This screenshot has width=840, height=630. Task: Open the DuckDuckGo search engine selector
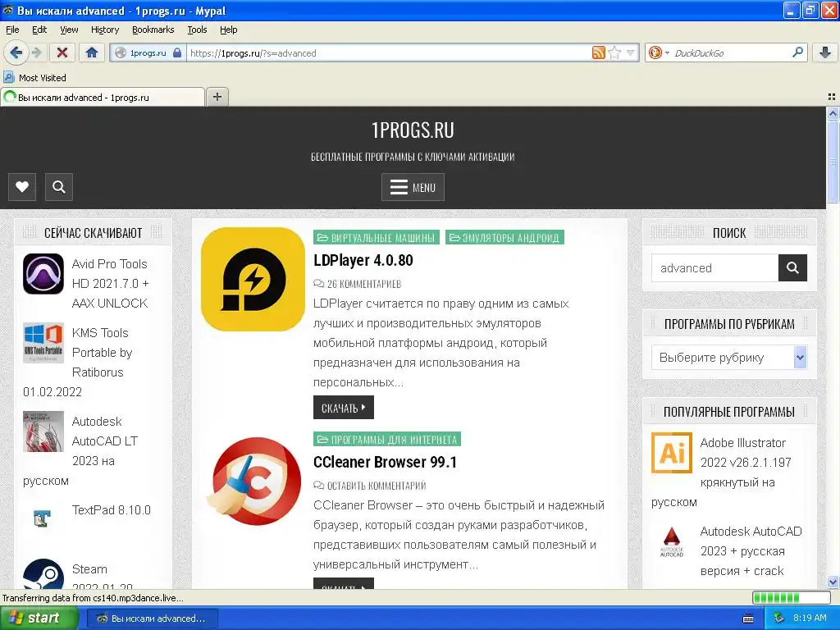(x=659, y=52)
